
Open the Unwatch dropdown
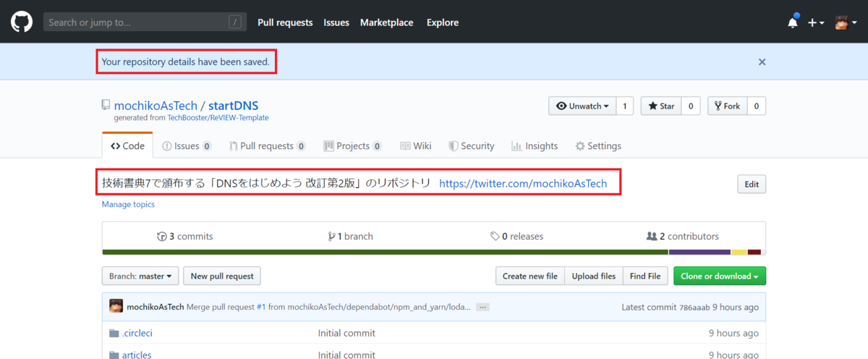pyautogui.click(x=582, y=106)
